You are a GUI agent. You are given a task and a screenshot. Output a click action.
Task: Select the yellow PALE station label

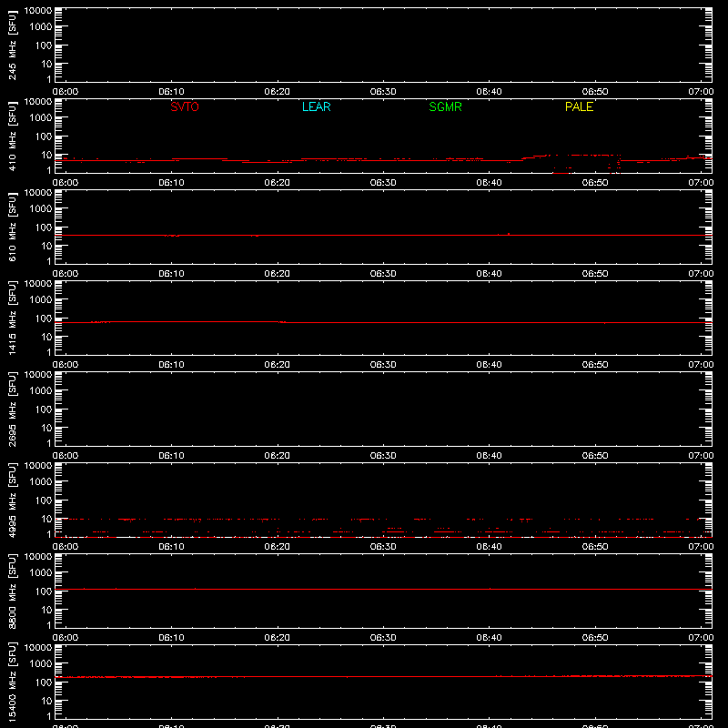[579, 106]
